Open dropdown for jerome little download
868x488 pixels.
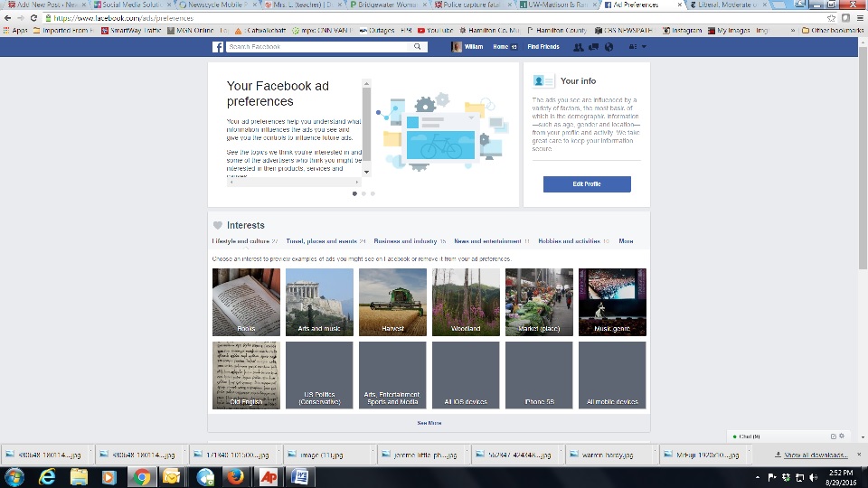(x=467, y=453)
